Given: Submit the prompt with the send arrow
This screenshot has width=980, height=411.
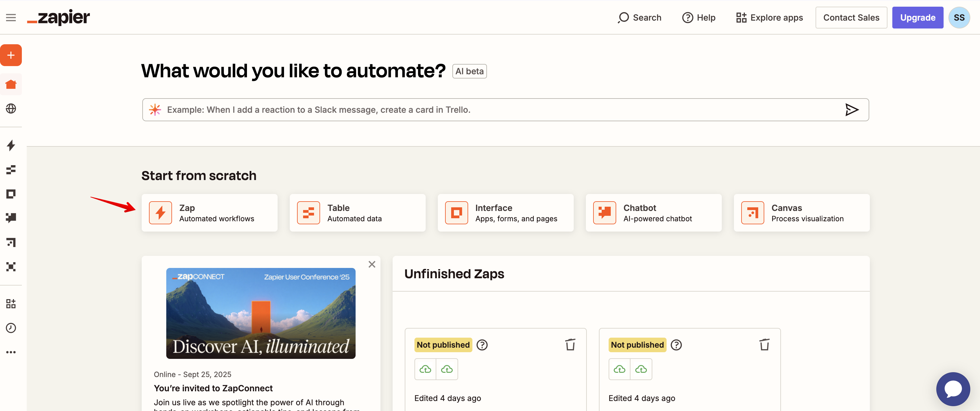Looking at the screenshot, I should [851, 110].
